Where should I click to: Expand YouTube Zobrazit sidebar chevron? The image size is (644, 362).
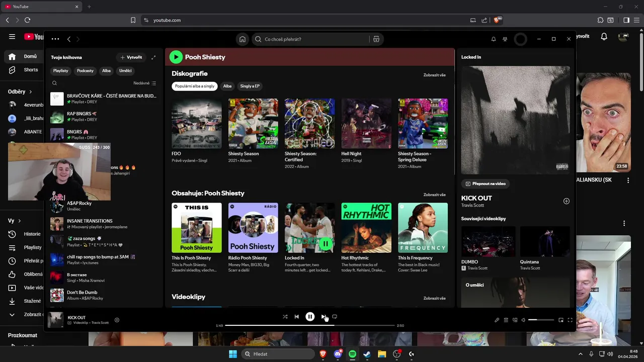pos(12,315)
